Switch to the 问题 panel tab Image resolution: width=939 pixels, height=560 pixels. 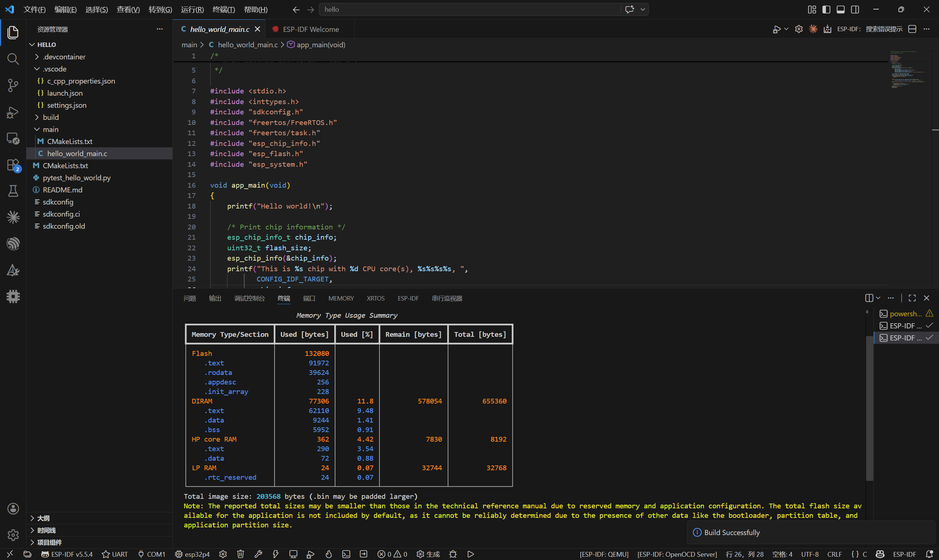pos(190,298)
